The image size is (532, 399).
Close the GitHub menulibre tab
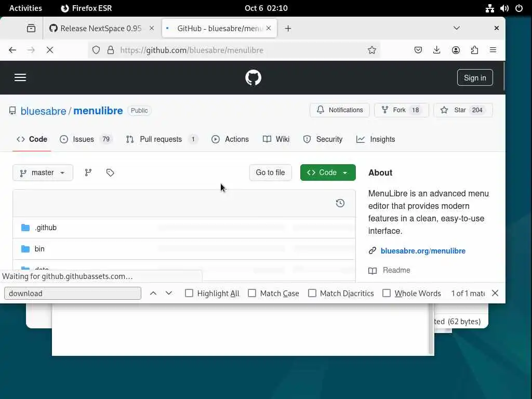(269, 29)
